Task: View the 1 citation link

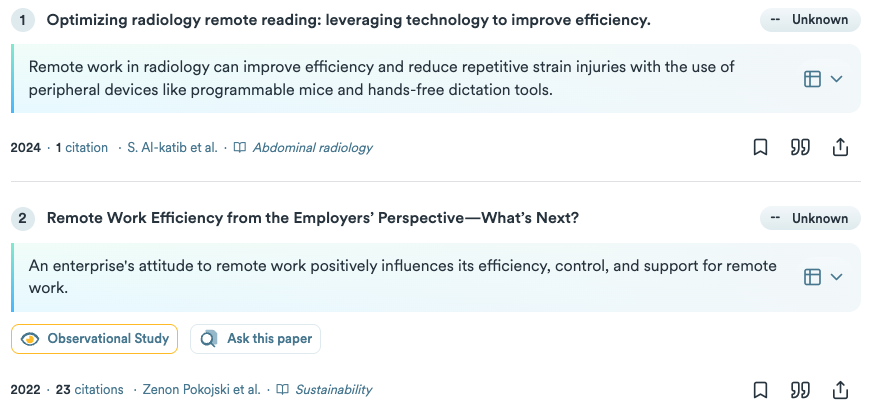Action: (82, 148)
